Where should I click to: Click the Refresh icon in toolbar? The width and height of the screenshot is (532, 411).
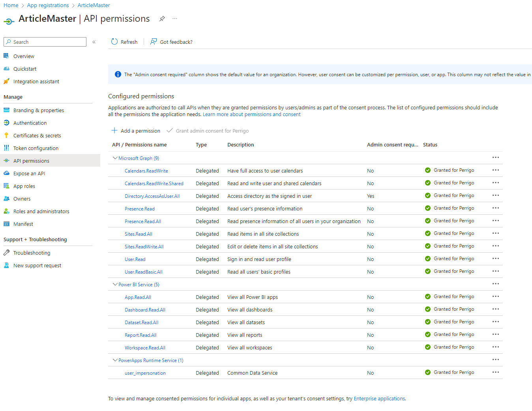[x=114, y=42]
